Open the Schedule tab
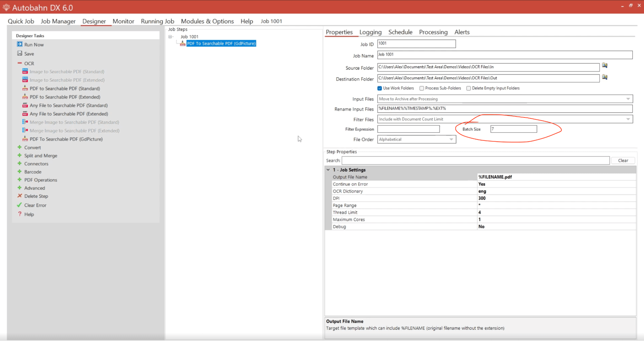Screen dimensions: 644x341 [x=400, y=32]
